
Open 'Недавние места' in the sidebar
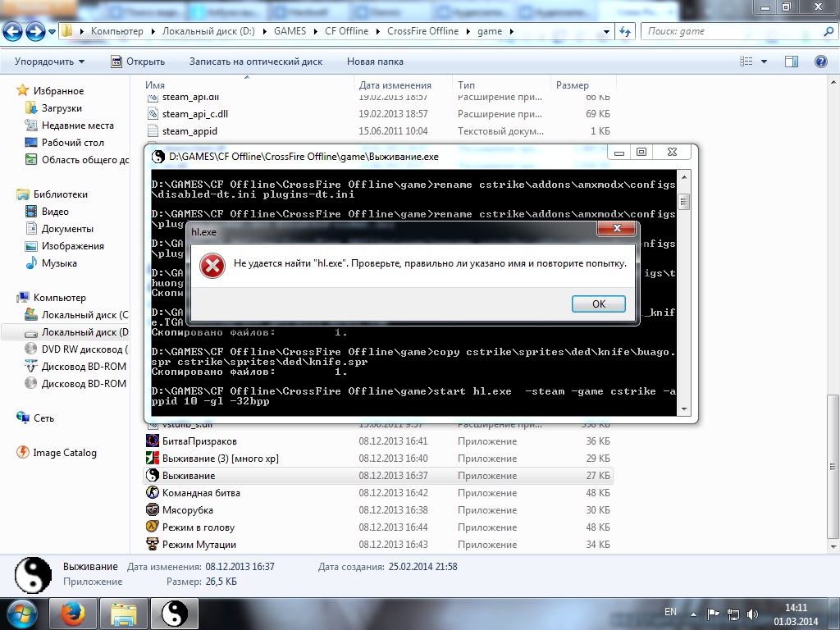78,126
